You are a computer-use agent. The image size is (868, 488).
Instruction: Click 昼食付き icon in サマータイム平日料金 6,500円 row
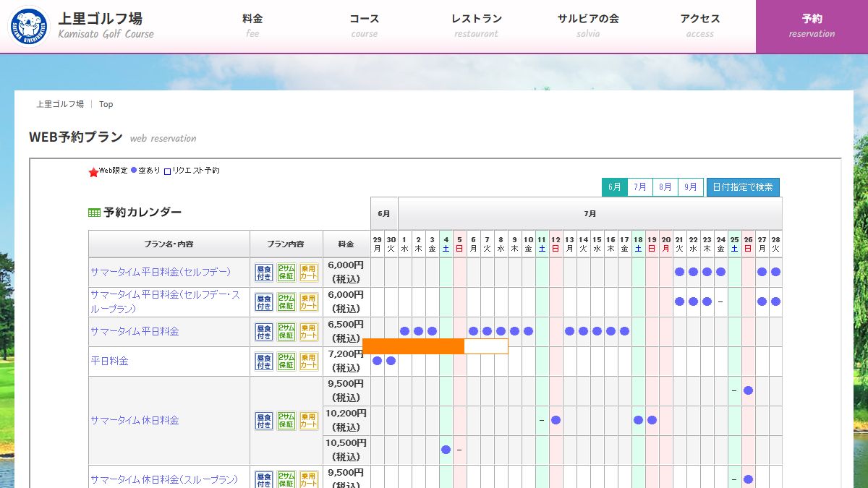(264, 332)
